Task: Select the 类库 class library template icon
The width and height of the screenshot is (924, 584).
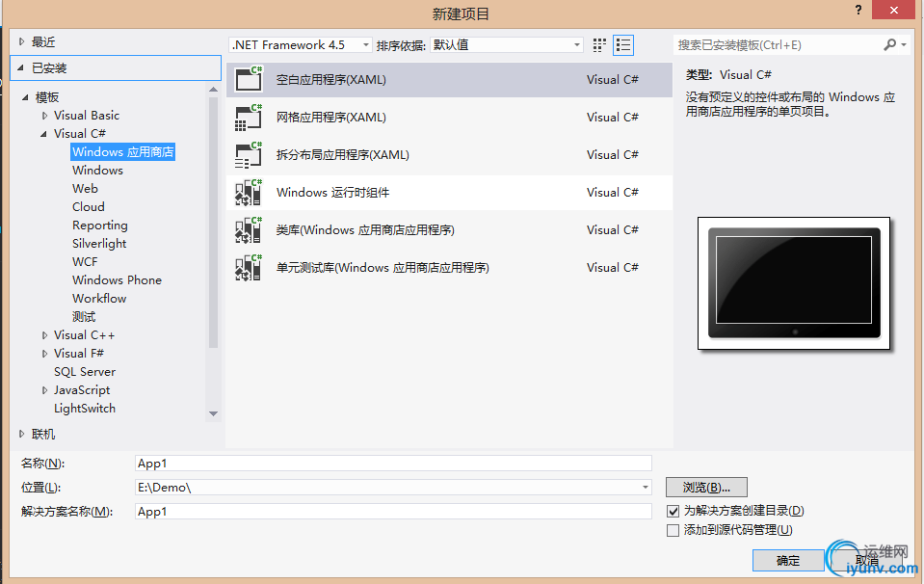Action: point(248,229)
